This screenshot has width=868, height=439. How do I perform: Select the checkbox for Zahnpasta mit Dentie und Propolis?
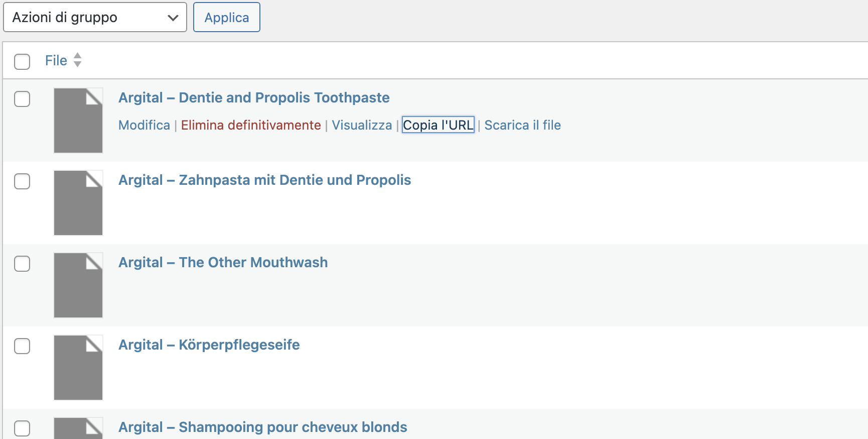tap(22, 181)
